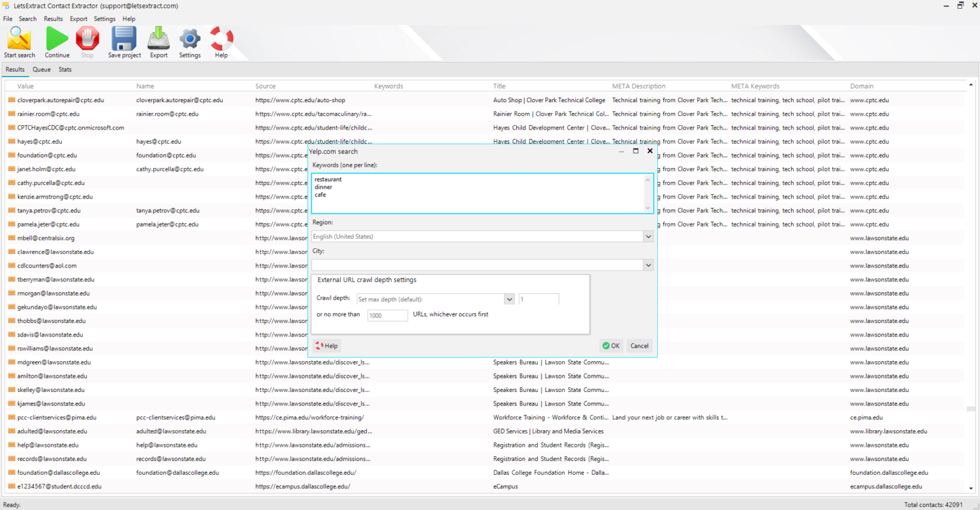This screenshot has width=980, height=510.
Task: Open the Region dropdown in Yelp search dialog
Action: 648,236
